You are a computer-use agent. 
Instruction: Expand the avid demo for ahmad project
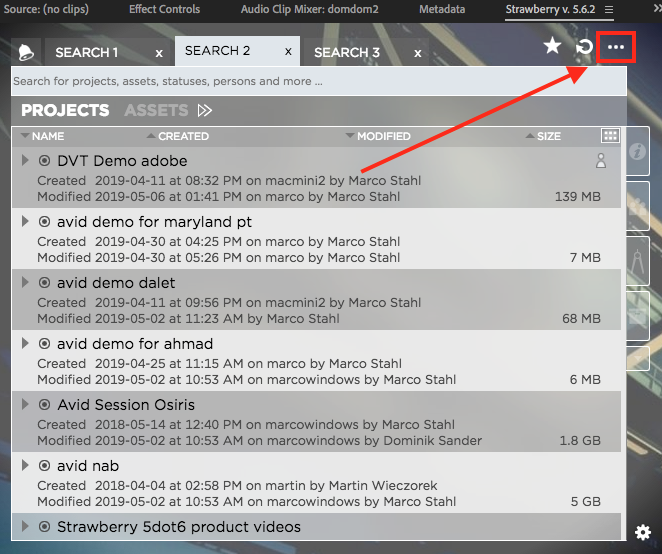click(25, 343)
